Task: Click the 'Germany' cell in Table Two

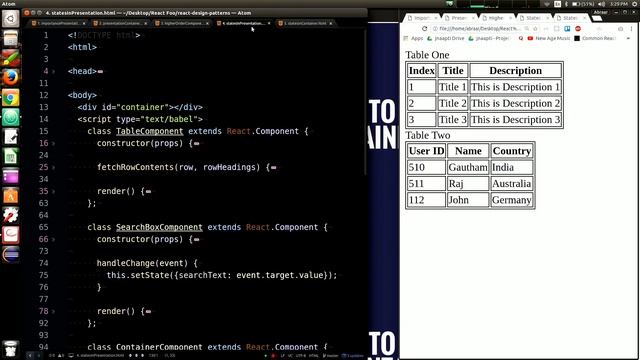Action: [511, 200]
